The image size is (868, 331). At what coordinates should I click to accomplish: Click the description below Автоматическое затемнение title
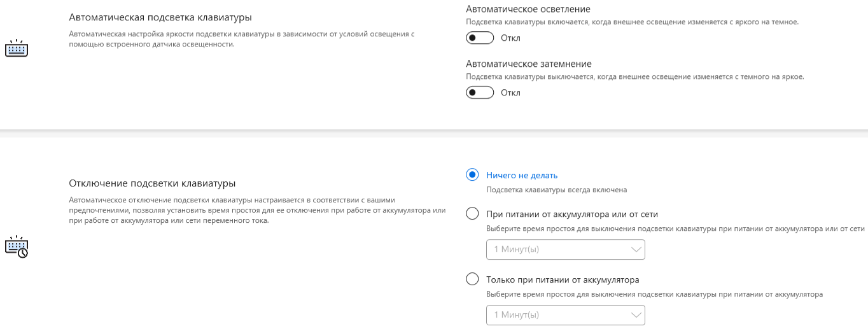tap(634, 76)
